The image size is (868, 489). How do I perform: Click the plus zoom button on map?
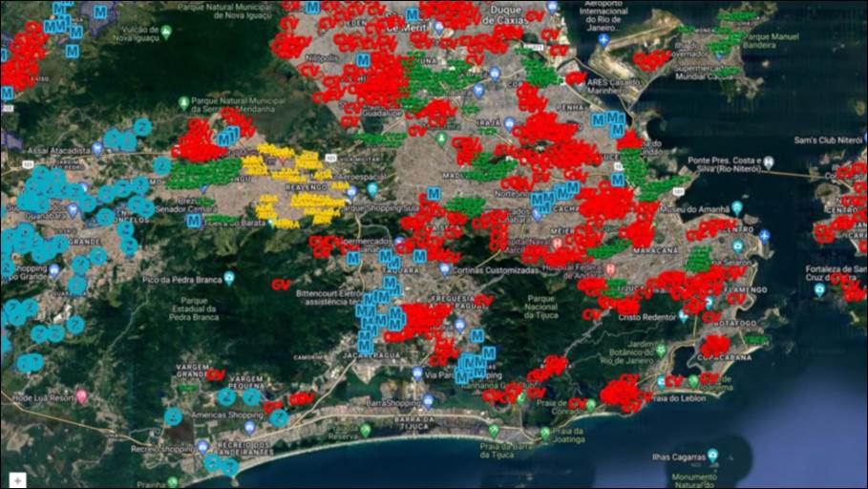point(17,479)
